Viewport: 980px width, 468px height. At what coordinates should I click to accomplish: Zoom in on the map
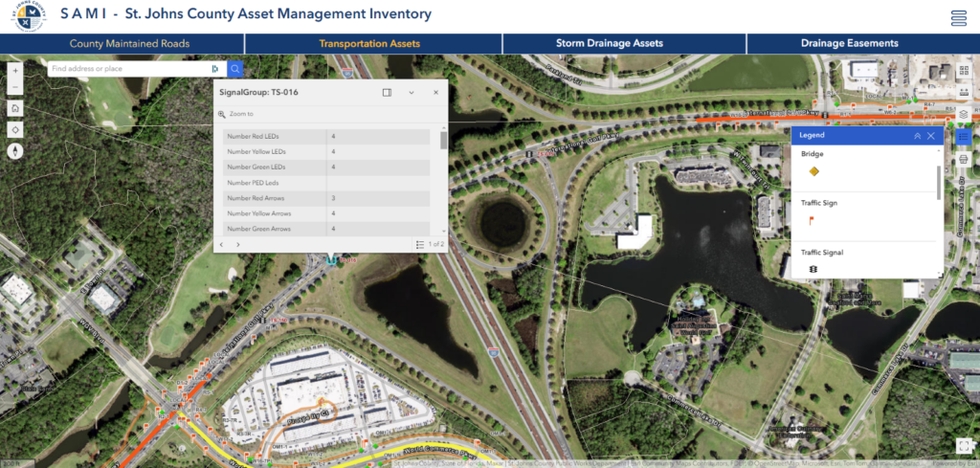pos(15,70)
